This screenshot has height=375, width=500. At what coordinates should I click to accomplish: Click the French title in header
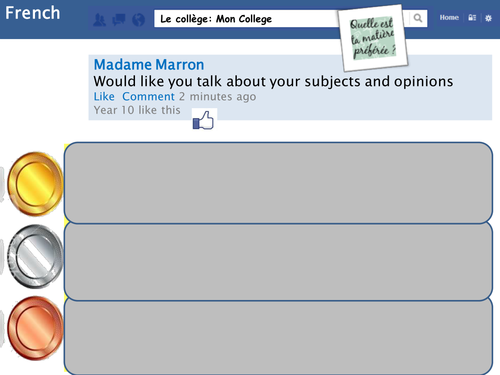pos(33,13)
